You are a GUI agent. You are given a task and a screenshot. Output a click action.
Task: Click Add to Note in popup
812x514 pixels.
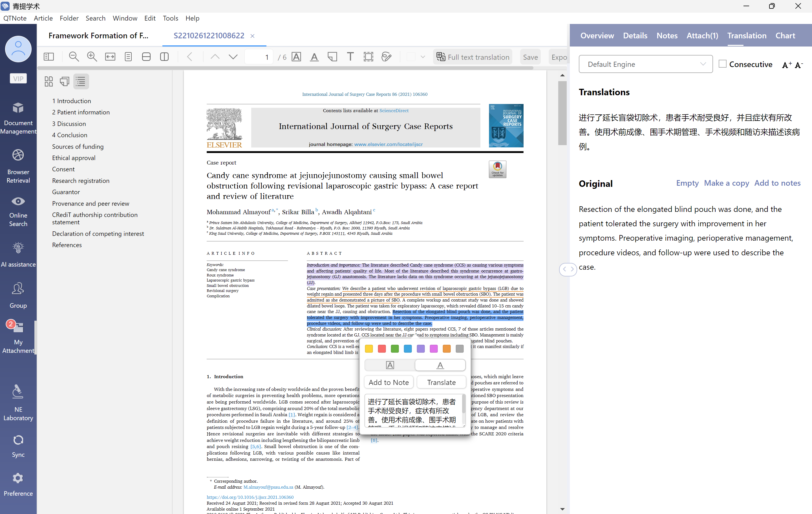pos(389,382)
